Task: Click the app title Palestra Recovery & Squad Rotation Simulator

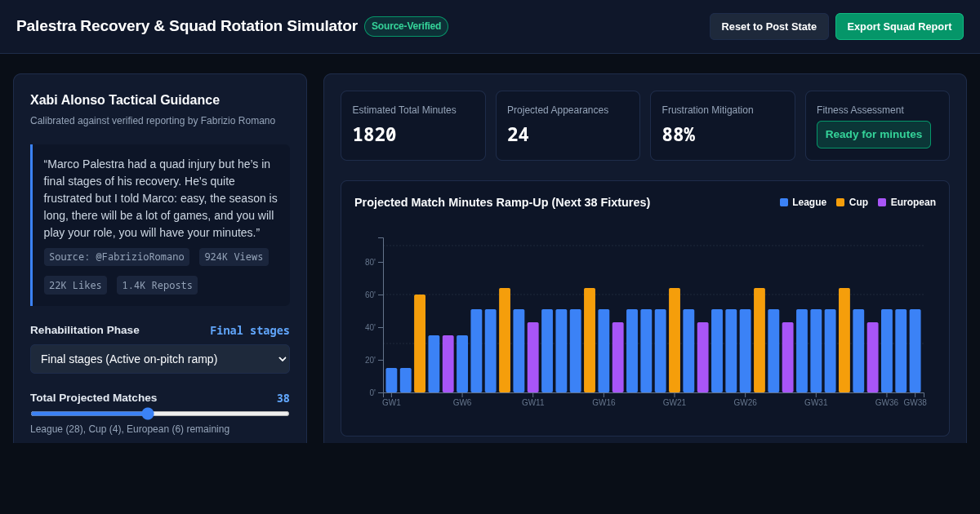Action: pyautogui.click(x=187, y=26)
